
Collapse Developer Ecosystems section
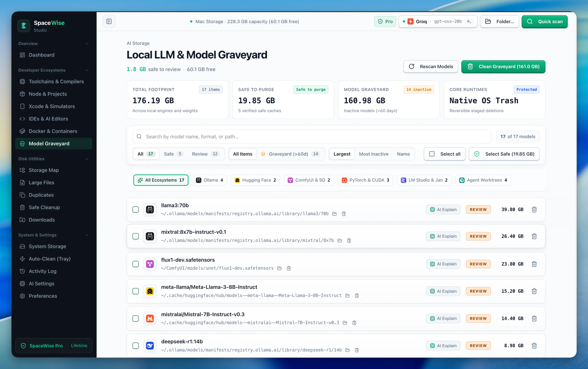87,70
